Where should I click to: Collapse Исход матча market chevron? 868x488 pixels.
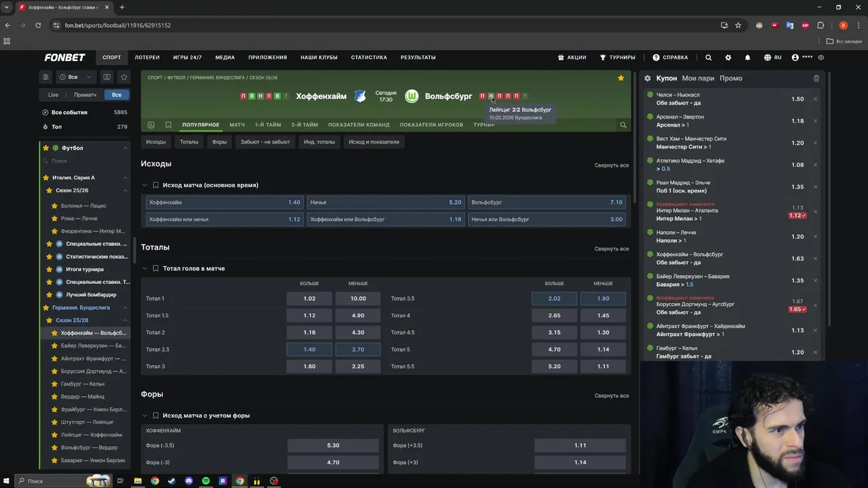coord(144,185)
